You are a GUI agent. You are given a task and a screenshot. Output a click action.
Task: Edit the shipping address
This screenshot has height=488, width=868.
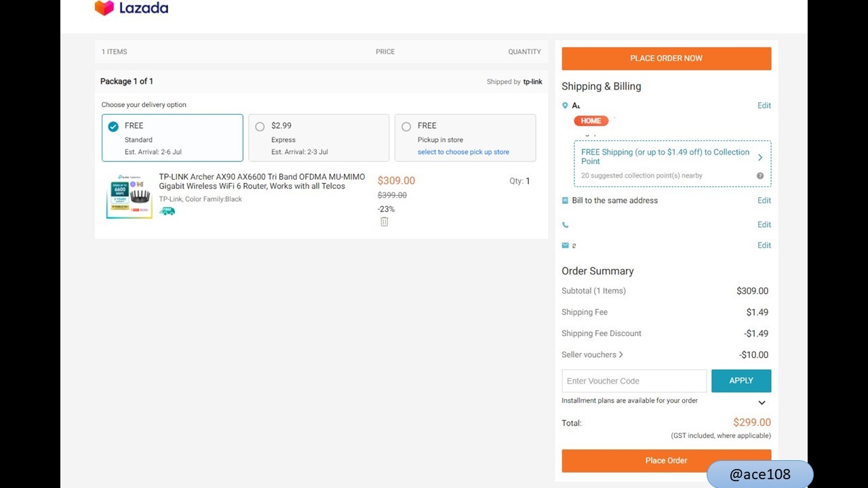click(764, 106)
